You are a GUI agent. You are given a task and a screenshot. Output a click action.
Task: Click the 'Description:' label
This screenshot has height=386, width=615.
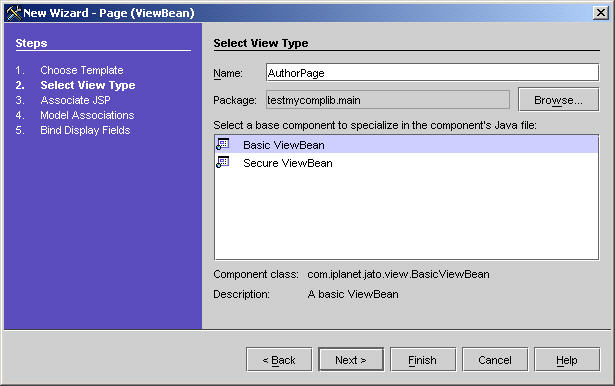click(x=241, y=294)
